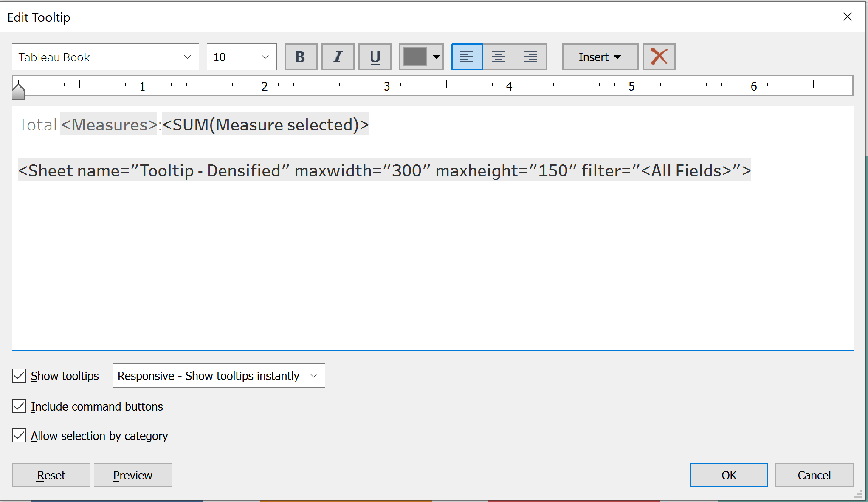Toggle italic formatting button
This screenshot has width=868, height=502.
338,57
